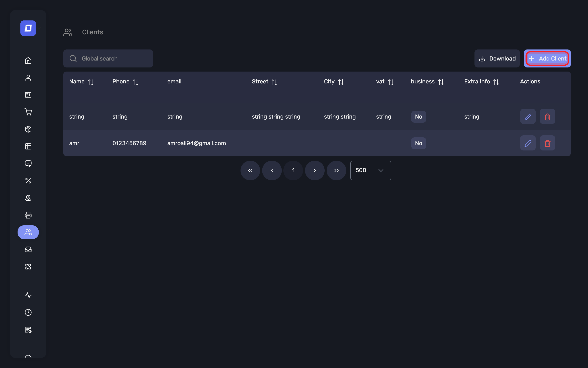Open the receipt check icon in sidebar

(x=28, y=330)
